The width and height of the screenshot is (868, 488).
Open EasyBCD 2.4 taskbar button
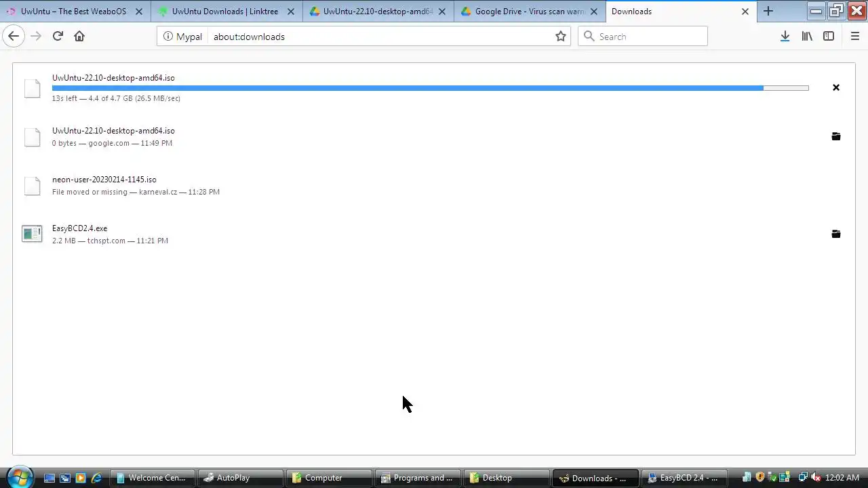click(x=684, y=478)
